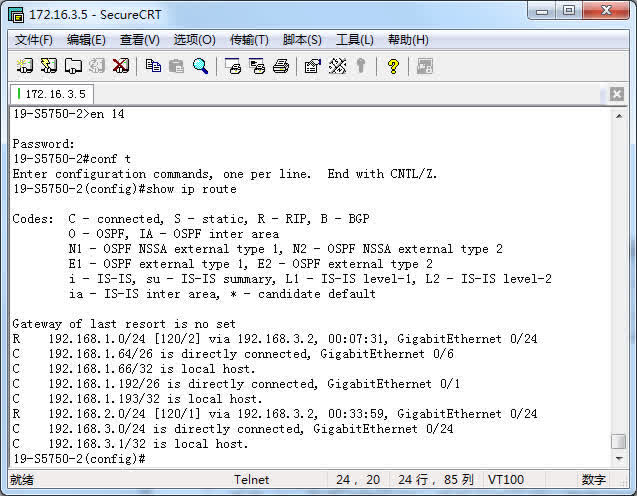The width and height of the screenshot is (637, 496).
Task: Click the terminal scrollbar up arrow
Action: [619, 115]
